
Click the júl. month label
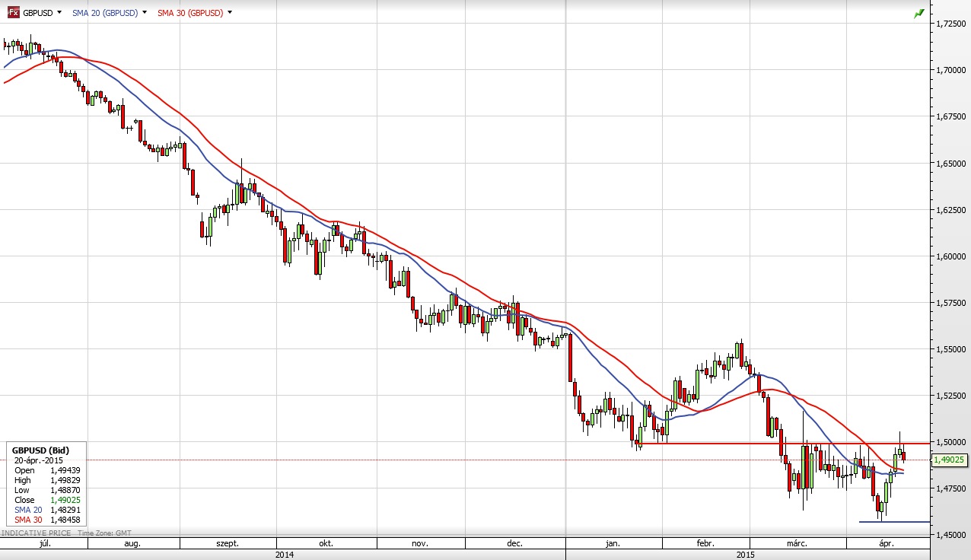(x=43, y=543)
